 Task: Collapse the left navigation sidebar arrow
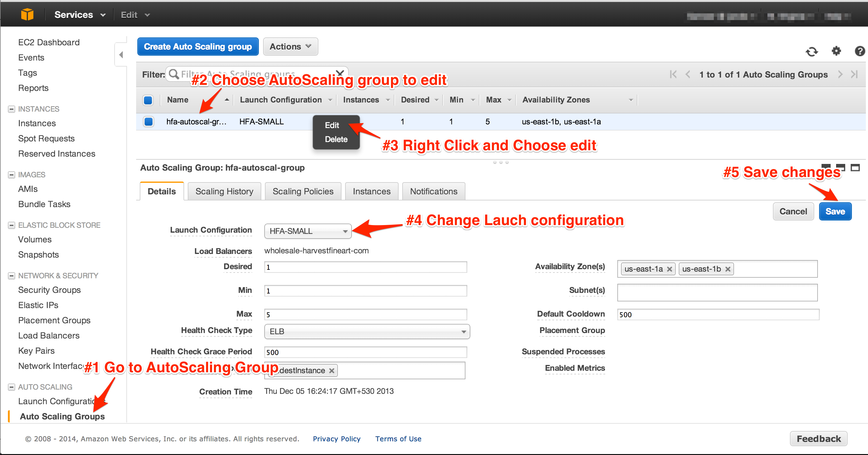(121, 54)
